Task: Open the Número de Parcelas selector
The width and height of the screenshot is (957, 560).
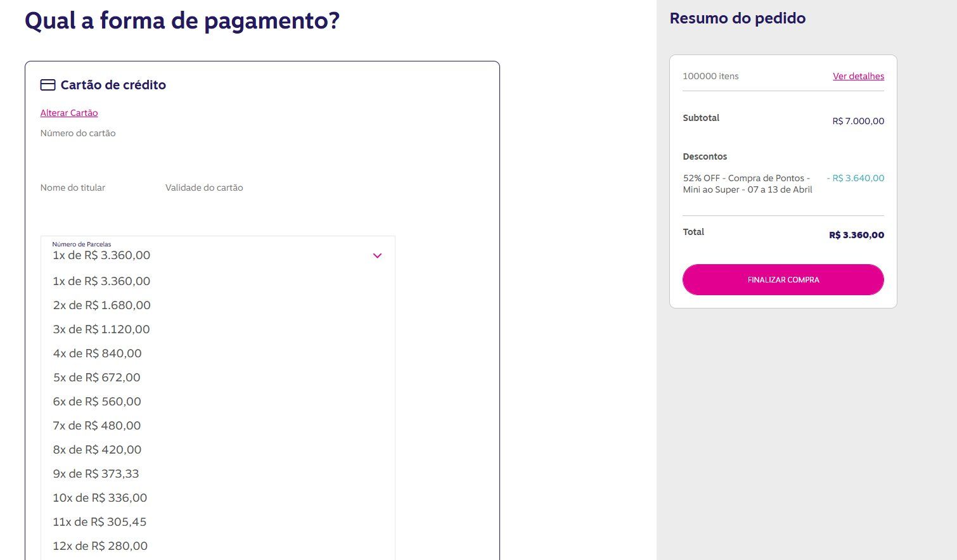Action: pyautogui.click(x=218, y=251)
